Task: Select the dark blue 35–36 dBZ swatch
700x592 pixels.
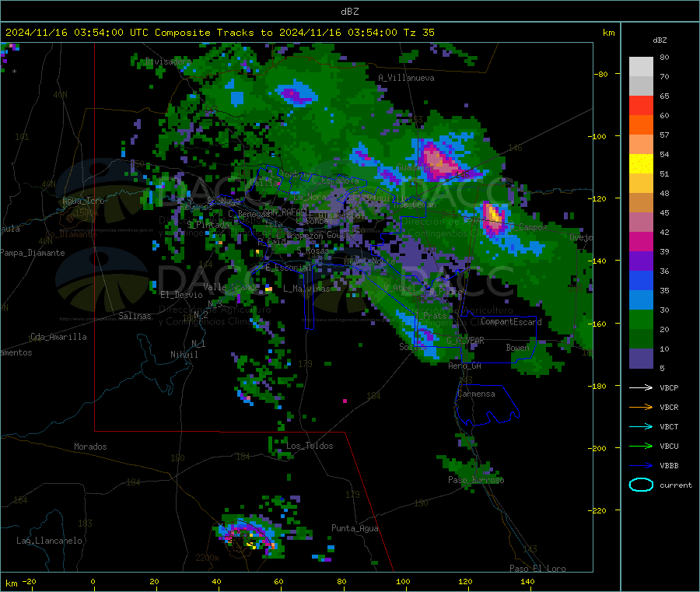Action: point(641,280)
